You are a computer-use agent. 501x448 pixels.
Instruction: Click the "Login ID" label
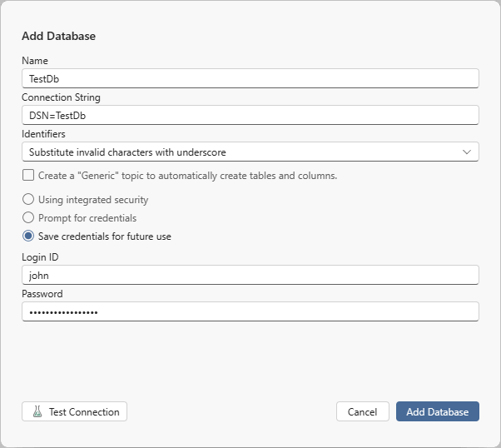pyautogui.click(x=40, y=257)
